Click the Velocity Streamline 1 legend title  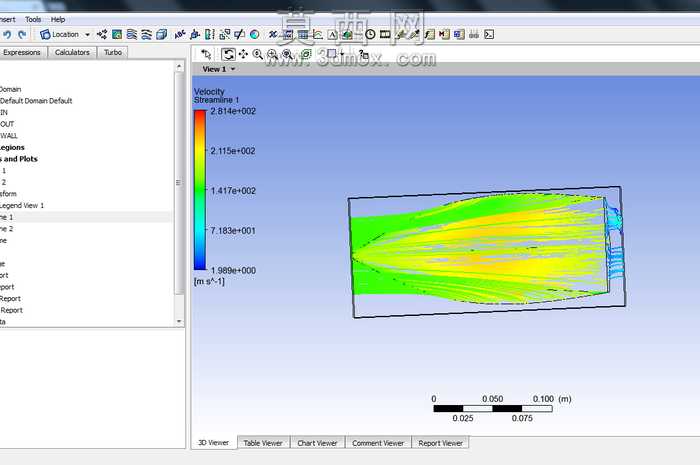tap(217, 95)
